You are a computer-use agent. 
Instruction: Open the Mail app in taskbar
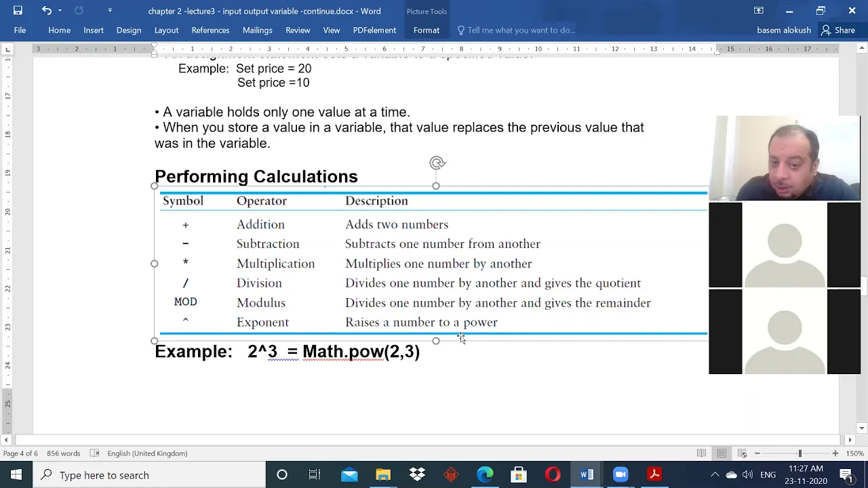click(x=349, y=474)
